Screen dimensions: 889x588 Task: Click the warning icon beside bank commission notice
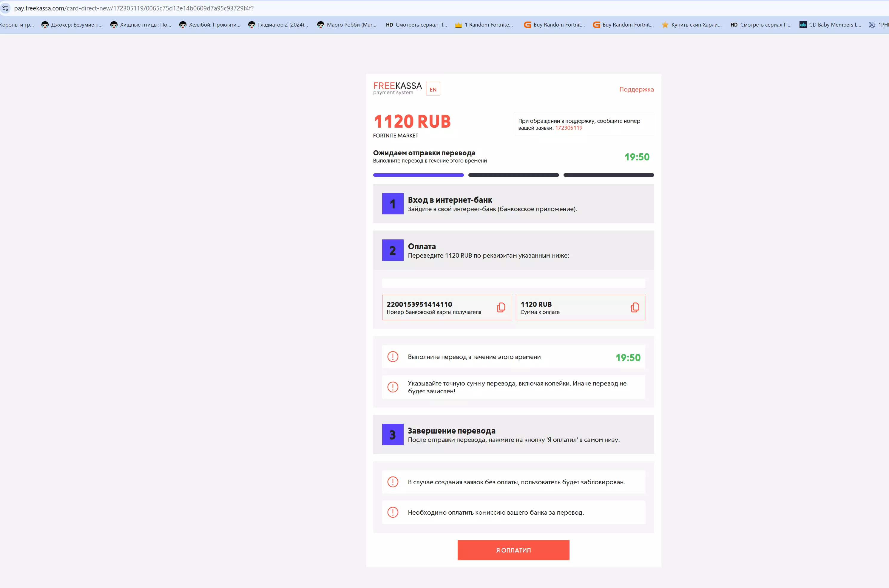tap(393, 512)
